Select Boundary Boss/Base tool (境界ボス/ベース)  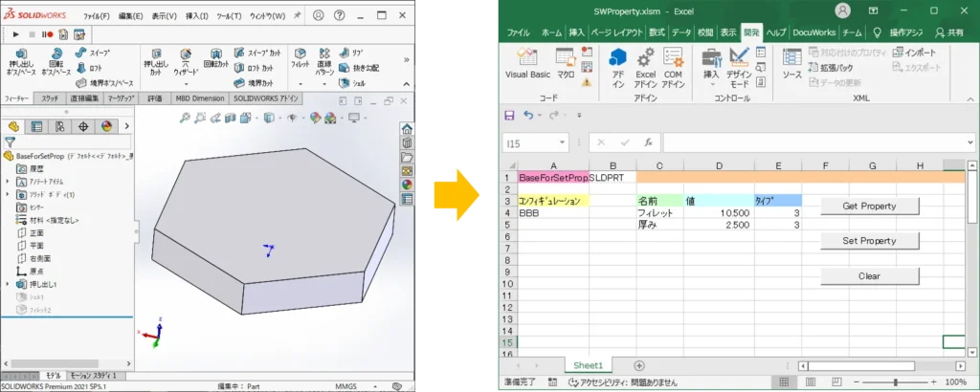tap(104, 82)
